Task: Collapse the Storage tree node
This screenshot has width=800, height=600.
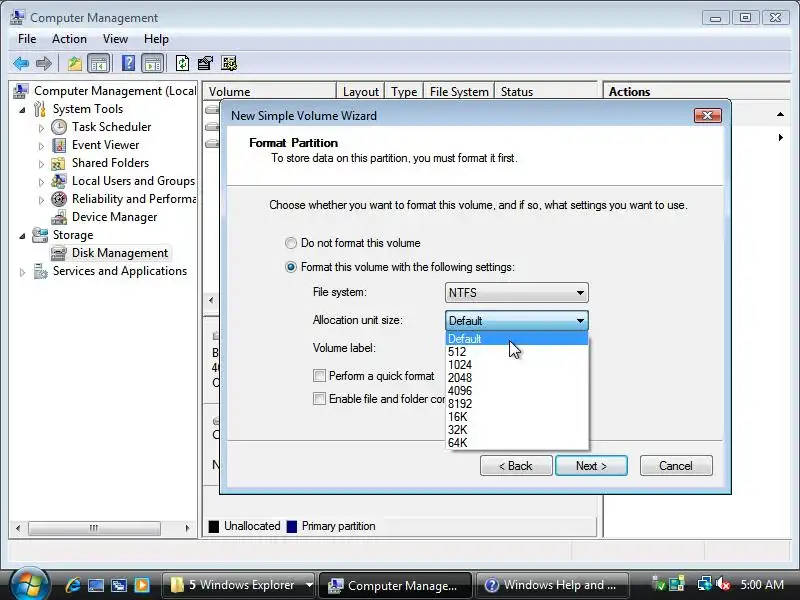Action: click(x=22, y=236)
